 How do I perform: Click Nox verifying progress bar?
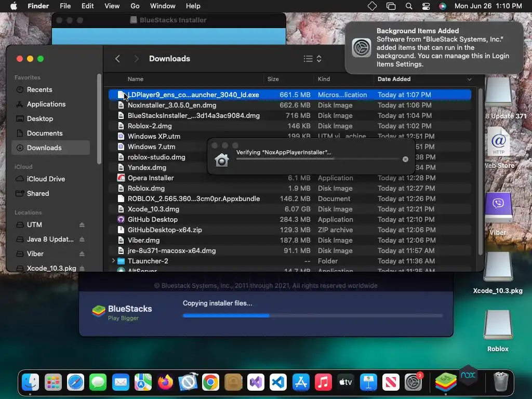click(x=317, y=158)
